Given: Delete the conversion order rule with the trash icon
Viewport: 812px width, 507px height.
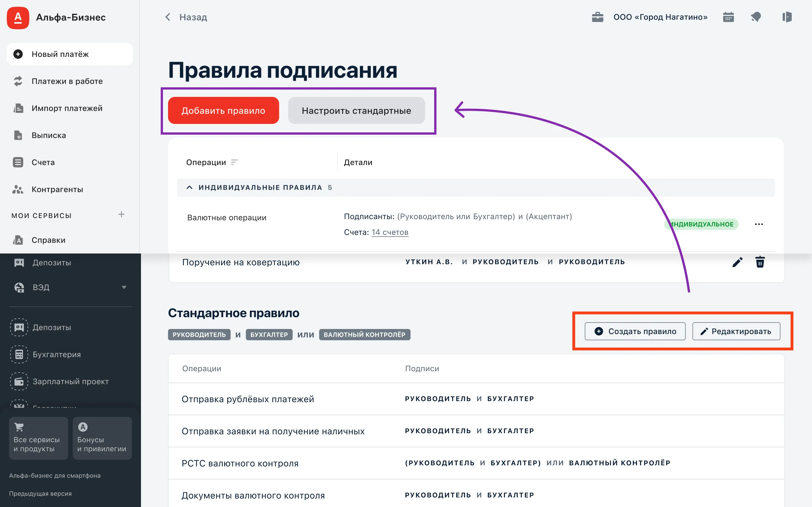Looking at the screenshot, I should click(760, 262).
